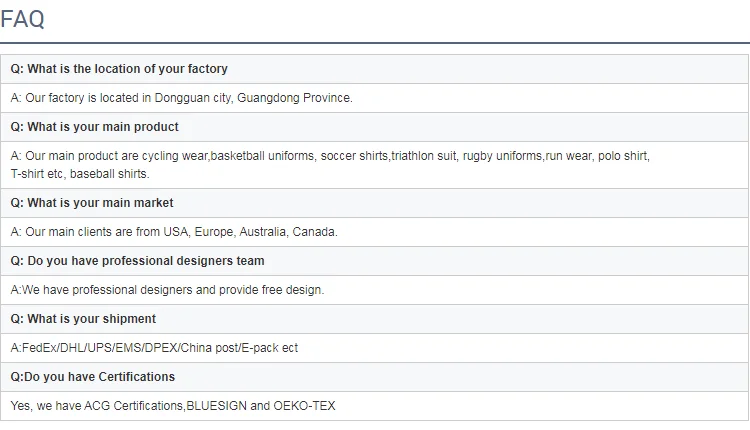Click the FAQ heading
The height and width of the screenshot is (430, 750).
[x=22, y=20]
